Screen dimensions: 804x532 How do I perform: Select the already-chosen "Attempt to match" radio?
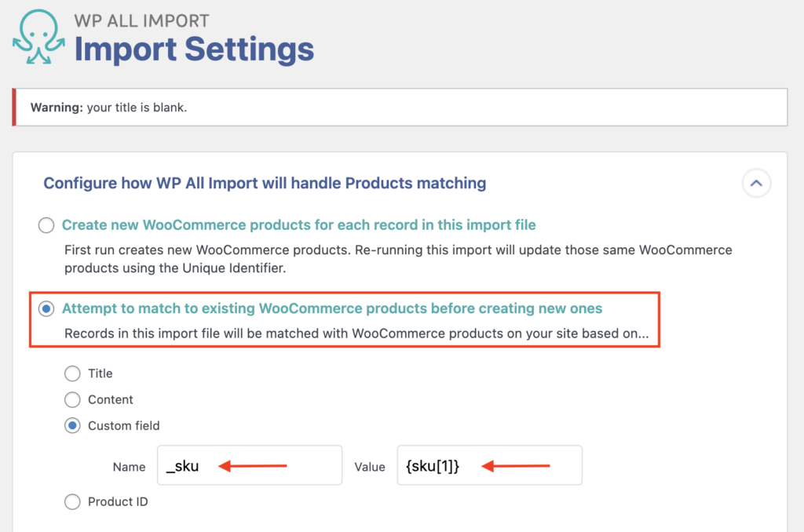pyautogui.click(x=46, y=308)
